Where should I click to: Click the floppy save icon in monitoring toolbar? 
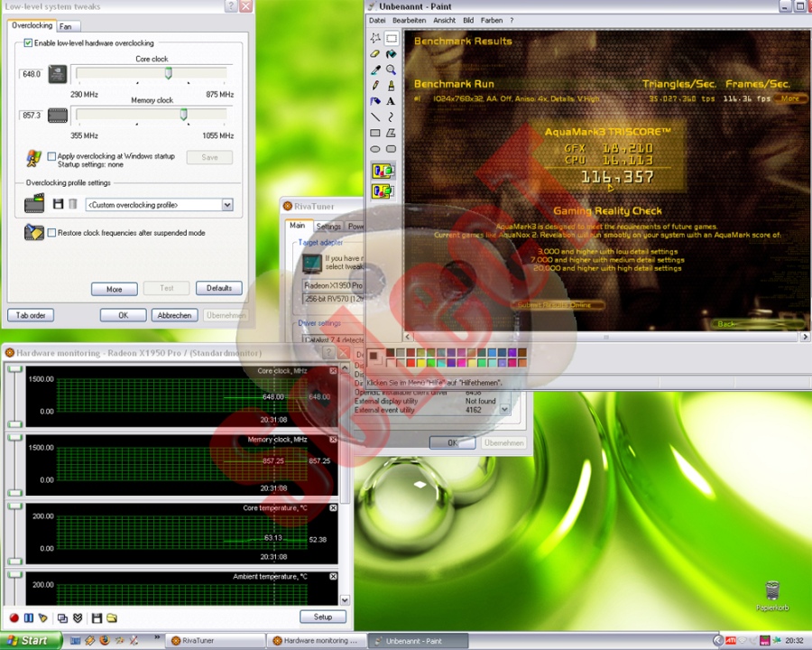coord(97,617)
